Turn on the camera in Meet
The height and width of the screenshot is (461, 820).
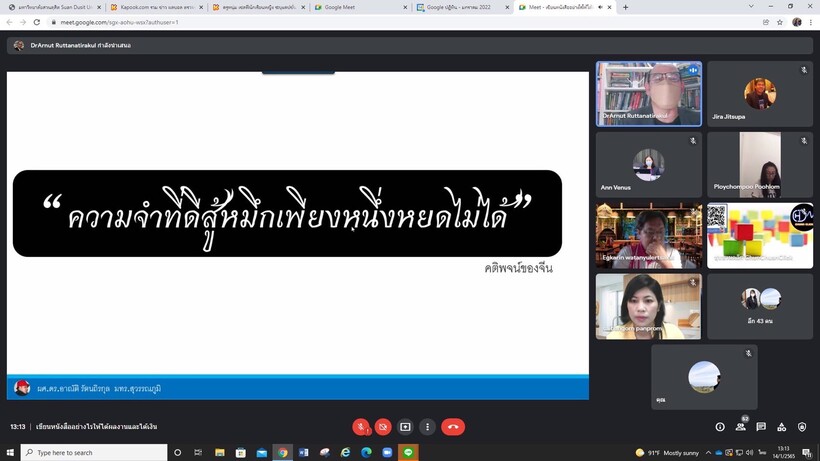tap(383, 427)
